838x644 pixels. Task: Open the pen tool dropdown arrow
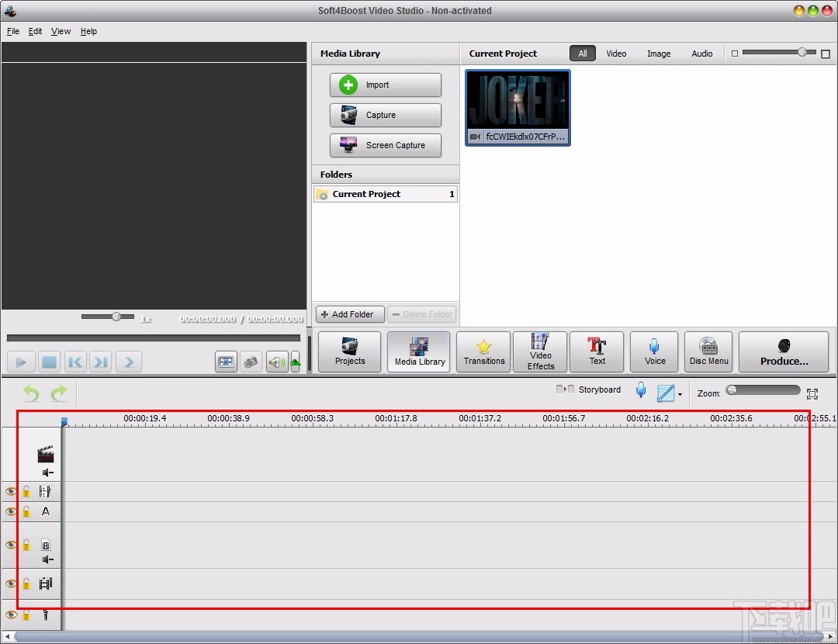coord(680,393)
